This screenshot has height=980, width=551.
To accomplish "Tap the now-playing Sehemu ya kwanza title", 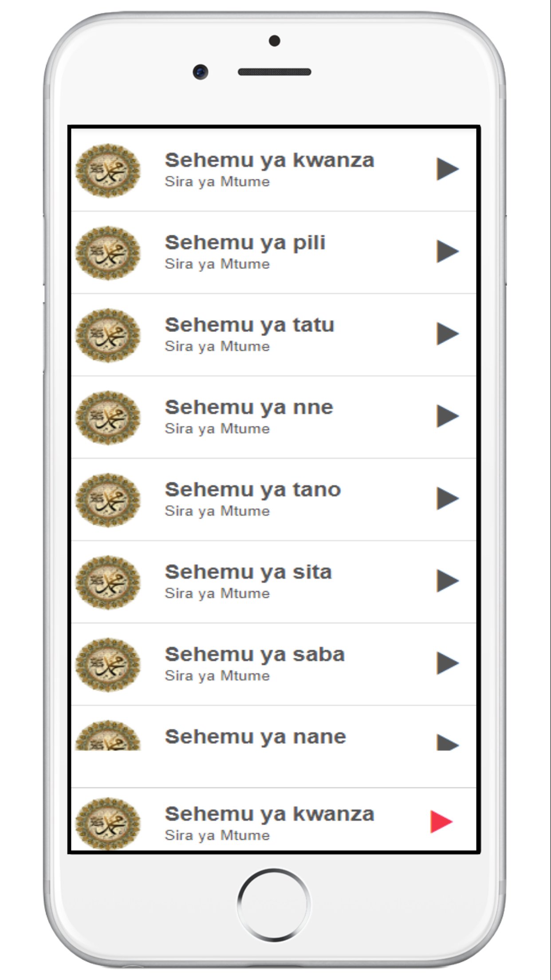I will coord(269,814).
